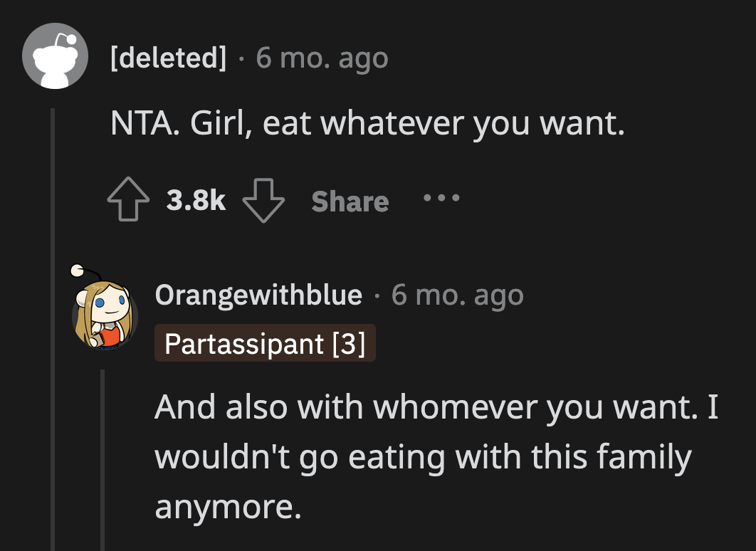This screenshot has width=756, height=551.
Task: Upvote using the hollow arrow icon
Action: 129,200
